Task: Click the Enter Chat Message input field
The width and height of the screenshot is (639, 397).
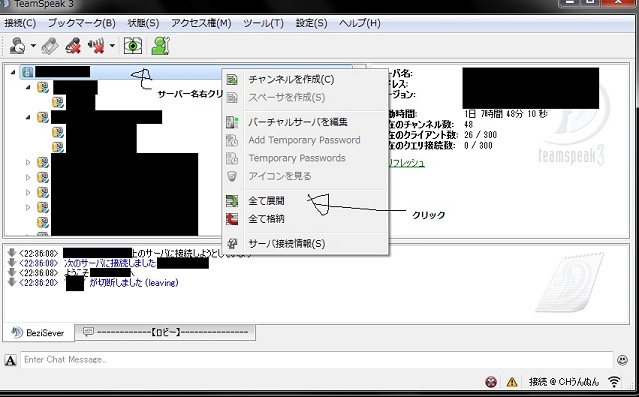Action: pyautogui.click(x=317, y=360)
